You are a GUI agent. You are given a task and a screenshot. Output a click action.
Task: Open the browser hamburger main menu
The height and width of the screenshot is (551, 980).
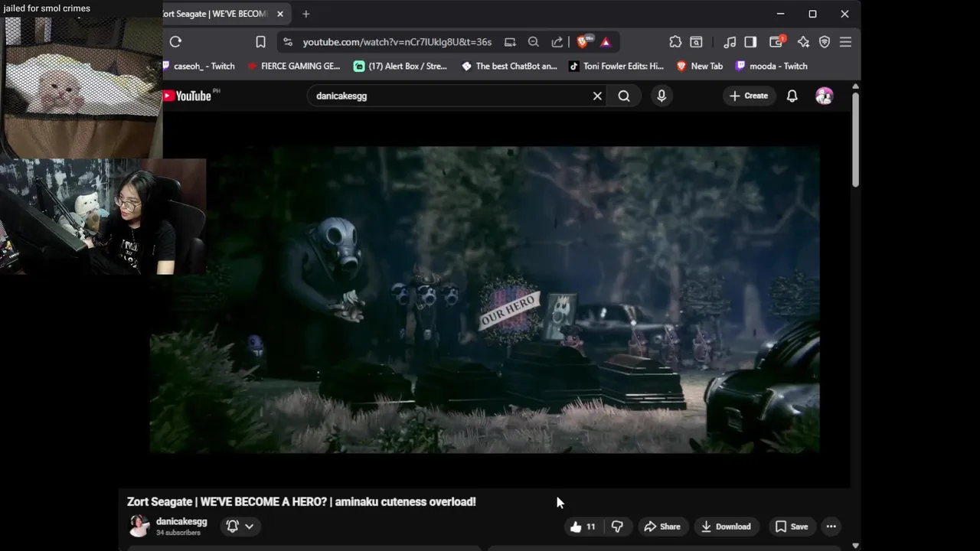[845, 42]
